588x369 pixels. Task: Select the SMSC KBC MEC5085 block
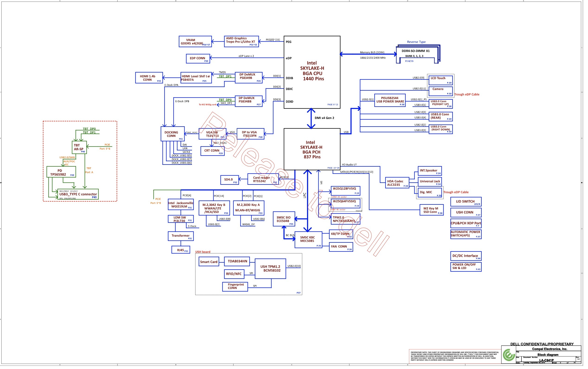(x=308, y=240)
